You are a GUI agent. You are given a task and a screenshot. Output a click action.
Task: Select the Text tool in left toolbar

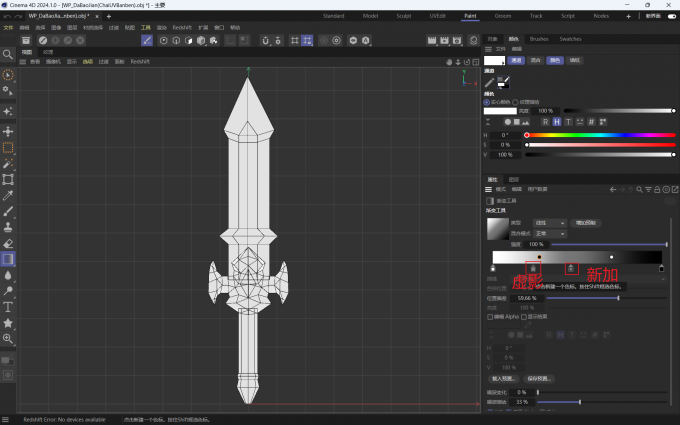click(8, 307)
